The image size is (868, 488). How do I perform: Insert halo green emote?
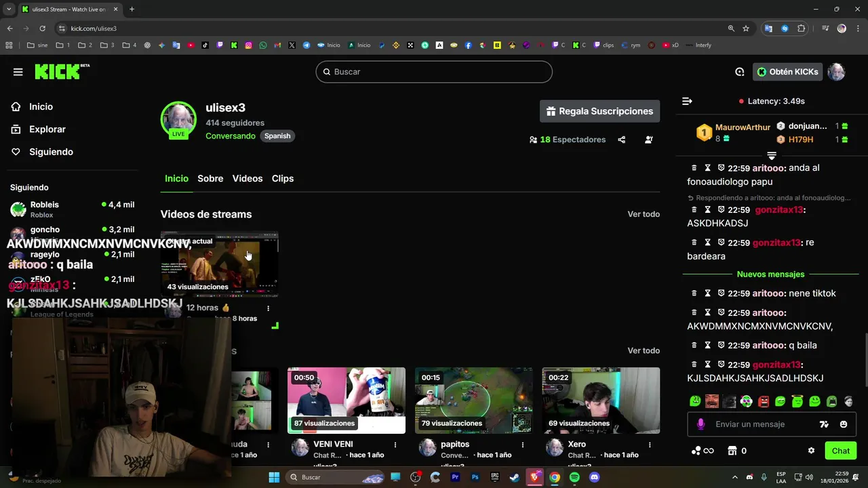[x=797, y=401]
